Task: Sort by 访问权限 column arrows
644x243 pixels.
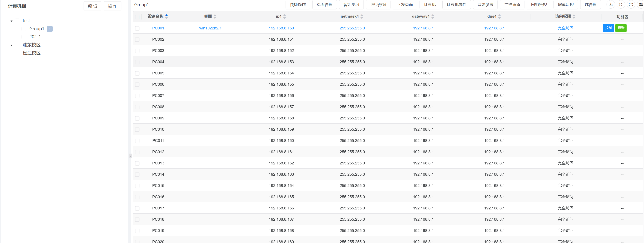Action: click(x=574, y=16)
